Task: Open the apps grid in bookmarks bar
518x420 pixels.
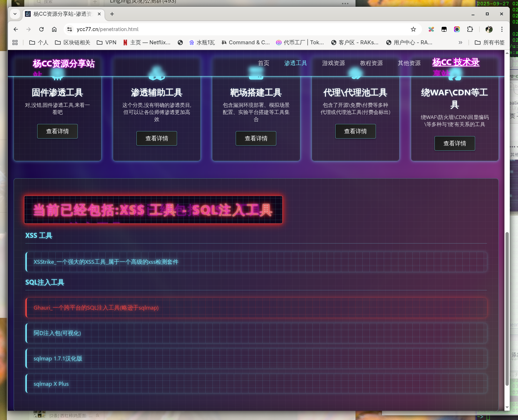Action: point(15,42)
